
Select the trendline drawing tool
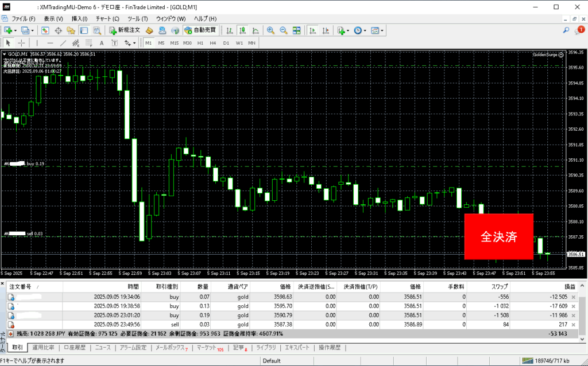pos(63,43)
